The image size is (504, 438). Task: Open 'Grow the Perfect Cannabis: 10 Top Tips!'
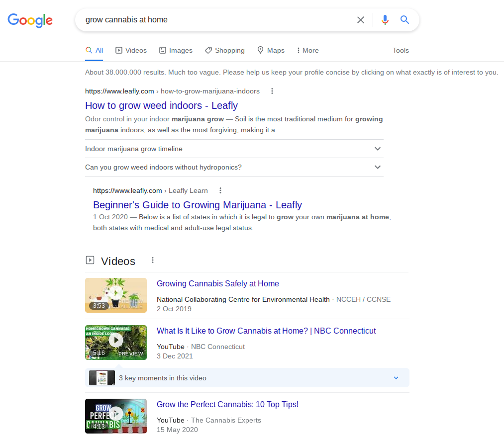[x=227, y=404]
